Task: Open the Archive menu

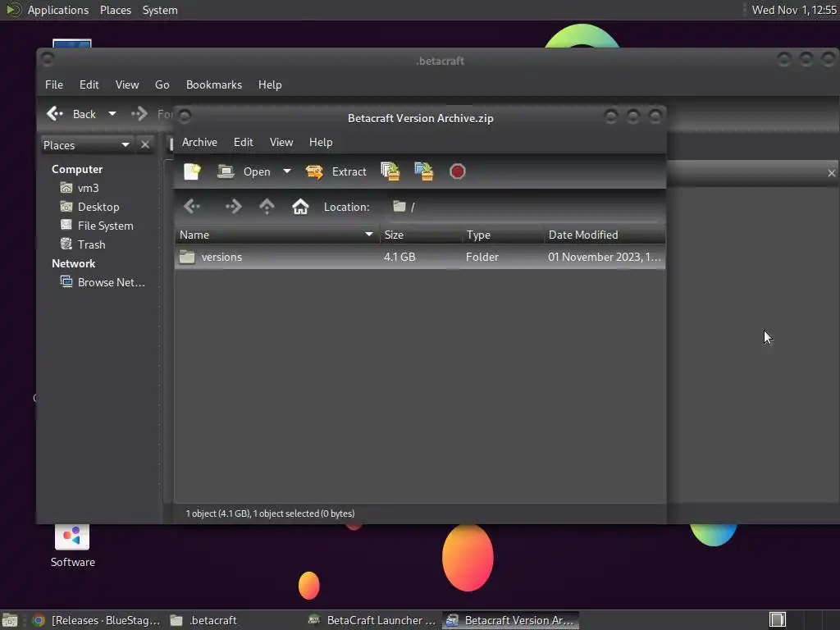Action: coord(199,142)
